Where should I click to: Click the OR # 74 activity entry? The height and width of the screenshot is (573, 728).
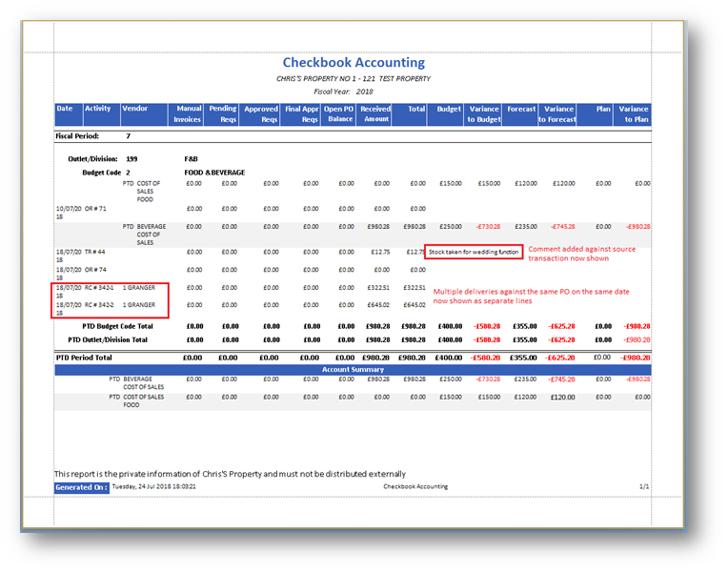95,270
